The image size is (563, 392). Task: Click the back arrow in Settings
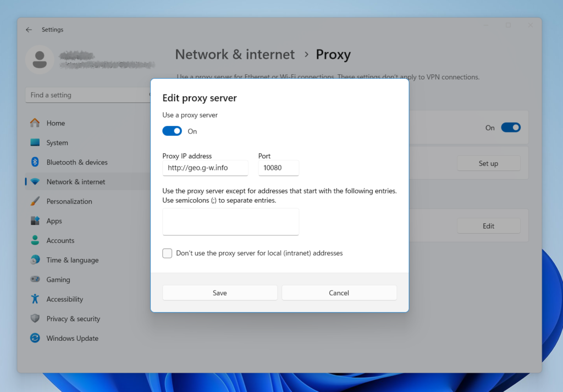pyautogui.click(x=29, y=30)
